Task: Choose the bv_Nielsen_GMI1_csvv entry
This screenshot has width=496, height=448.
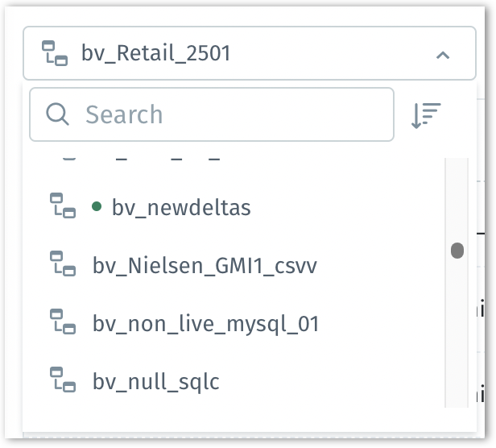Action: pyautogui.click(x=205, y=266)
